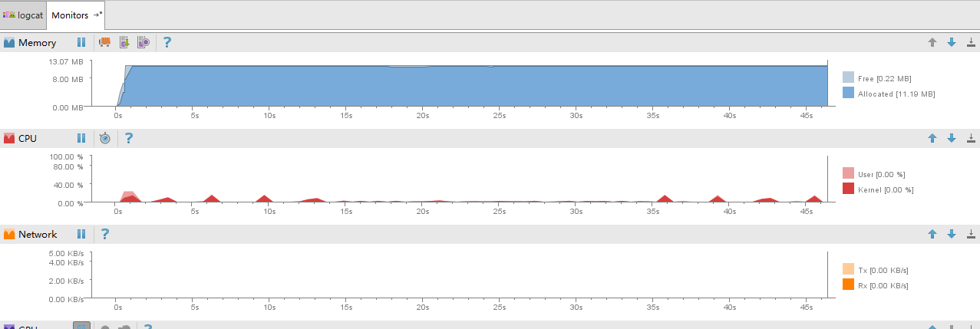The height and width of the screenshot is (329, 980).
Task: Dump Java heap from Memory toolbar
Action: 124,42
